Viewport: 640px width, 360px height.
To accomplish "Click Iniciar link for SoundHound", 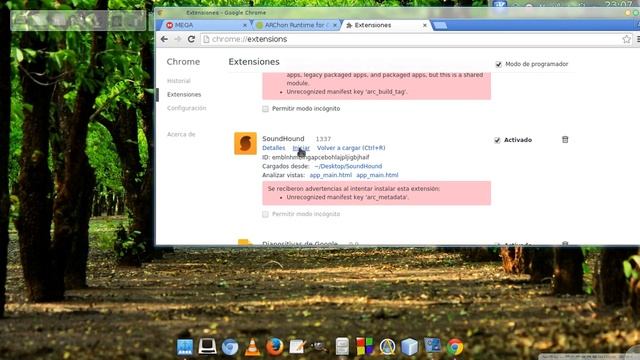I will pyautogui.click(x=301, y=148).
